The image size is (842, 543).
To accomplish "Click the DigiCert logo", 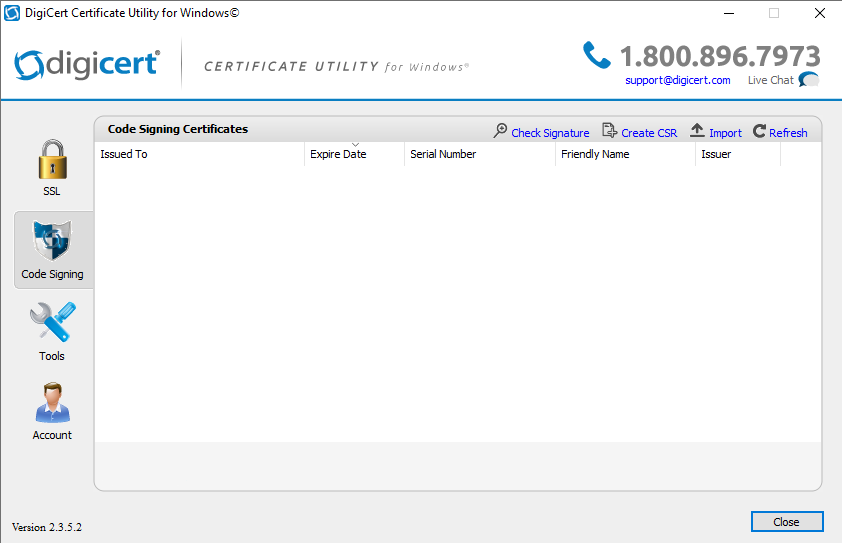I will [x=87, y=64].
